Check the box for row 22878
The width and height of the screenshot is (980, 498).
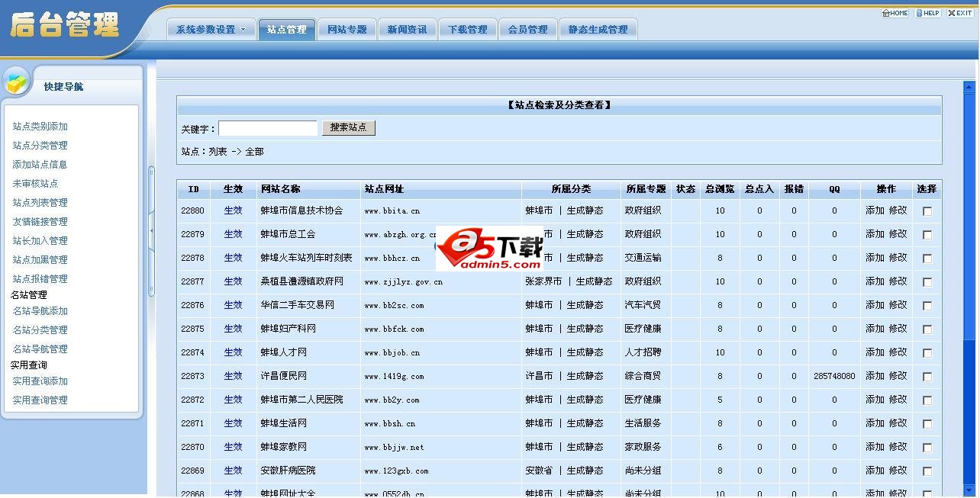point(927,259)
